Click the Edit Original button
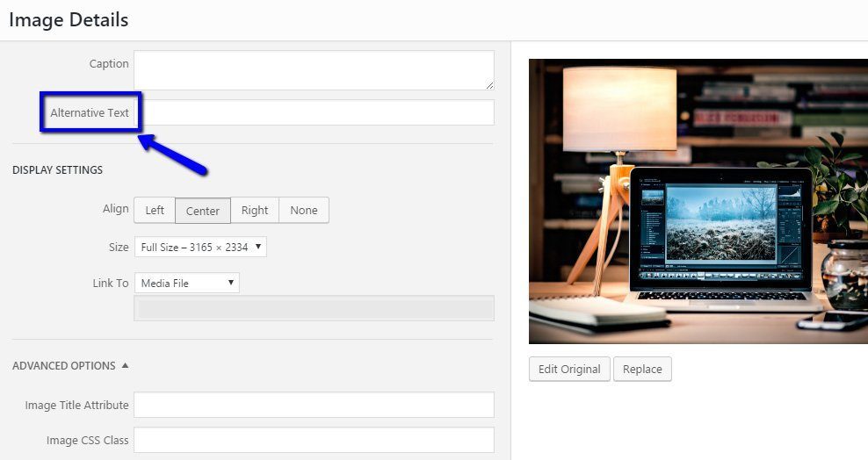Viewport: 868px width, 460px height. click(569, 369)
